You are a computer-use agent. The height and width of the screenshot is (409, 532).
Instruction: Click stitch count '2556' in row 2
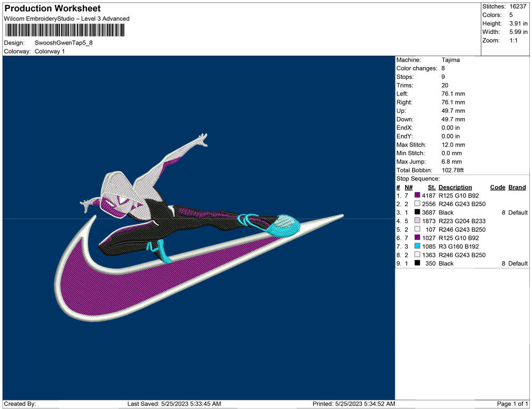428,204
